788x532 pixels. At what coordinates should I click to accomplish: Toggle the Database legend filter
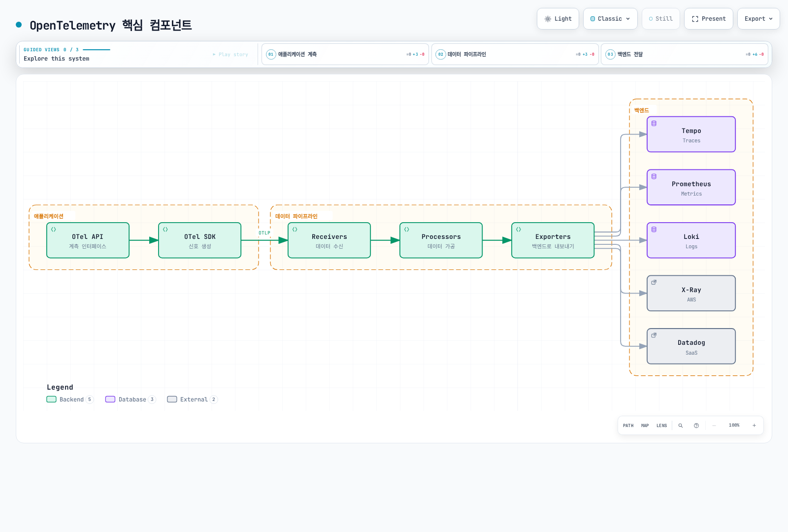pos(131,399)
